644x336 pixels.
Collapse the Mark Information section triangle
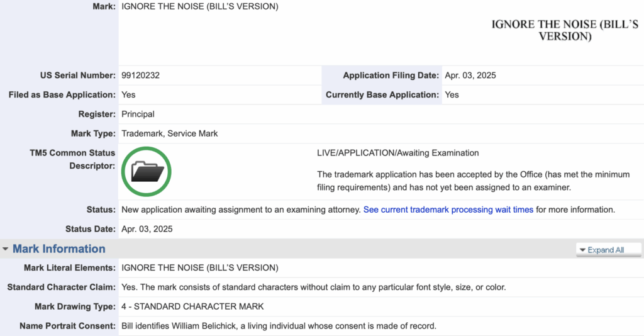[x=6, y=249]
